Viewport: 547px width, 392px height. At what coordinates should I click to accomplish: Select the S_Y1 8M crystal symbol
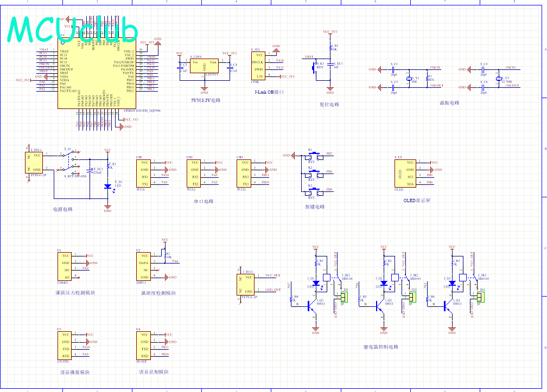(409, 79)
